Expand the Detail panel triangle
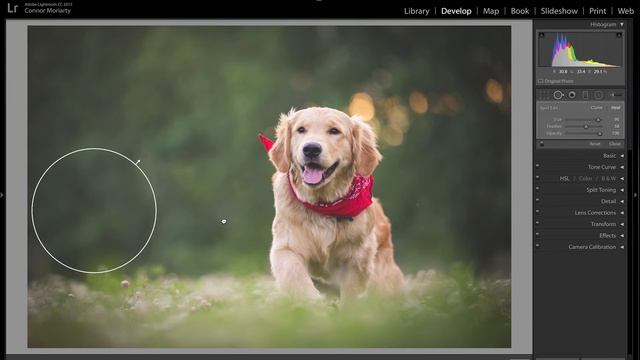This screenshot has height=360, width=640. 622,202
